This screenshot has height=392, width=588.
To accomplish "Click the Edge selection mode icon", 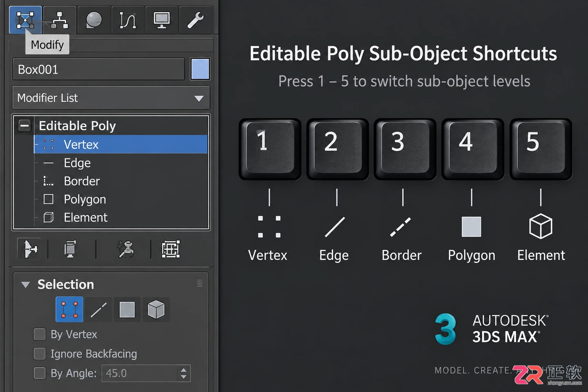I will pos(98,310).
